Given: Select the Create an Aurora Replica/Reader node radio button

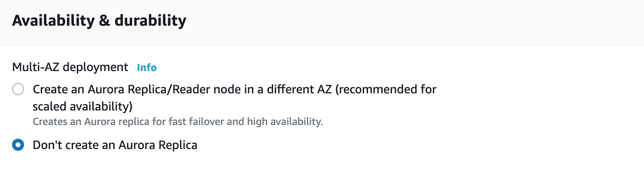Looking at the screenshot, I should (18, 89).
